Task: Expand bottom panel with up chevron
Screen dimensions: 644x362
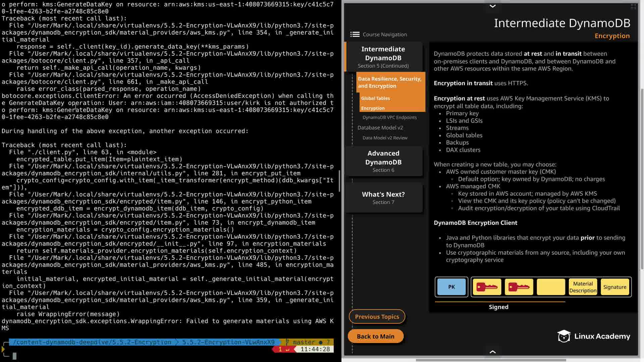Action: pyautogui.click(x=492, y=352)
